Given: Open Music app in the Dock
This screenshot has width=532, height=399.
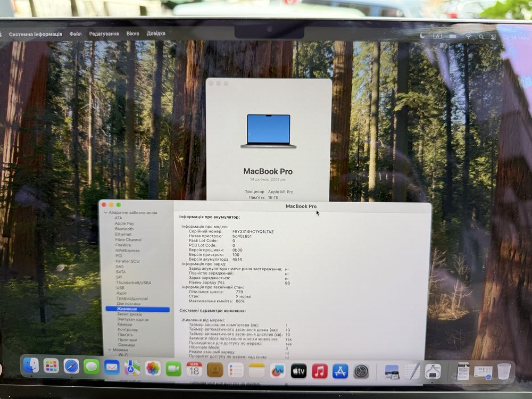Looking at the screenshot, I should pyautogui.click(x=320, y=371).
